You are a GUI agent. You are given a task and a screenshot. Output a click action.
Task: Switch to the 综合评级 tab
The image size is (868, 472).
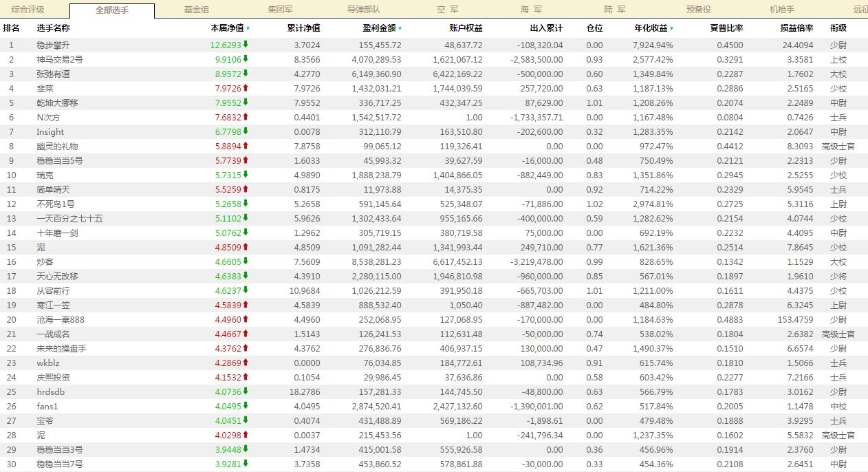click(28, 10)
